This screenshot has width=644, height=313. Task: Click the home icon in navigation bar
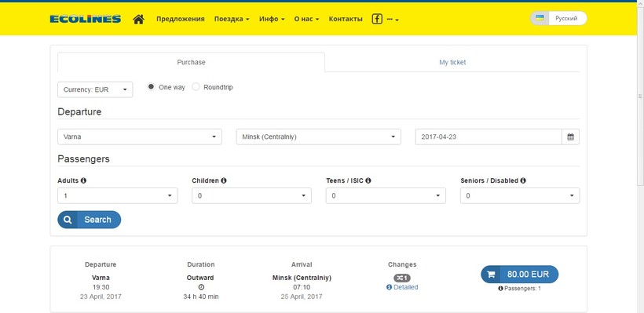pos(138,19)
